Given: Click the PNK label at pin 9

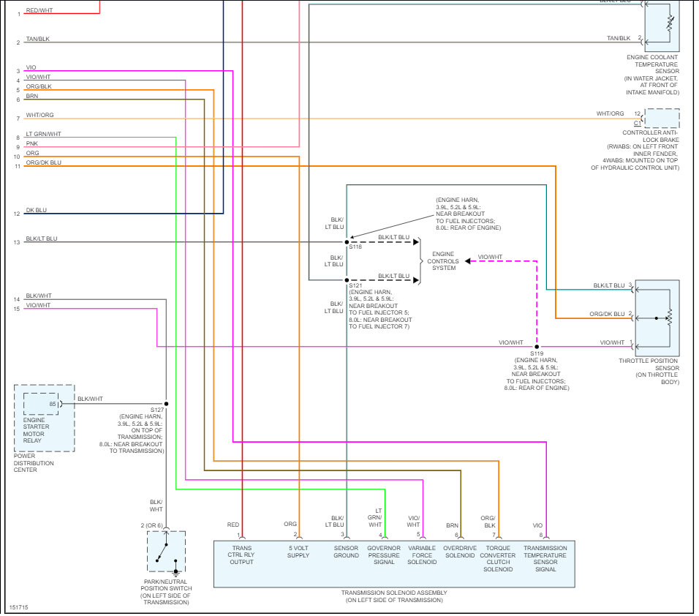Looking at the screenshot, I should (31, 143).
